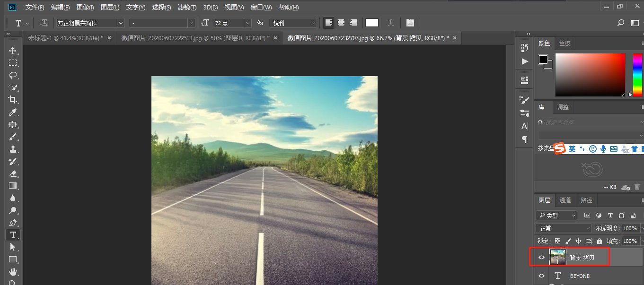Switch to the 通道 tab
Screen dimensions: 644x285
(565, 200)
